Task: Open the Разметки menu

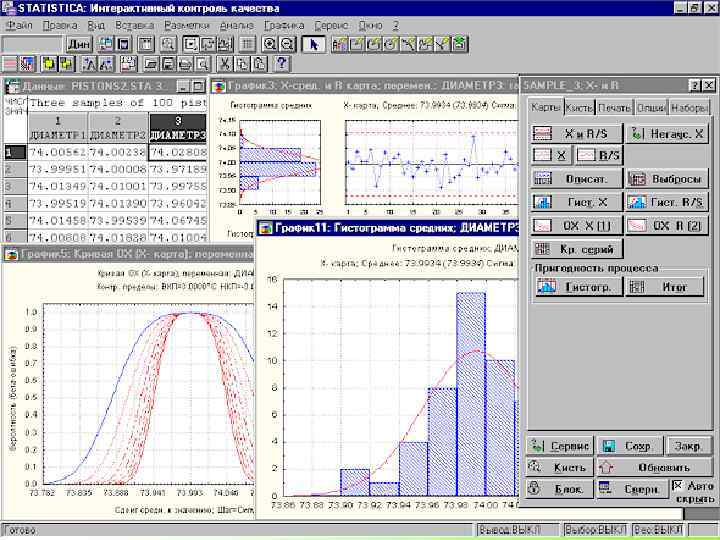Action: 186,25
